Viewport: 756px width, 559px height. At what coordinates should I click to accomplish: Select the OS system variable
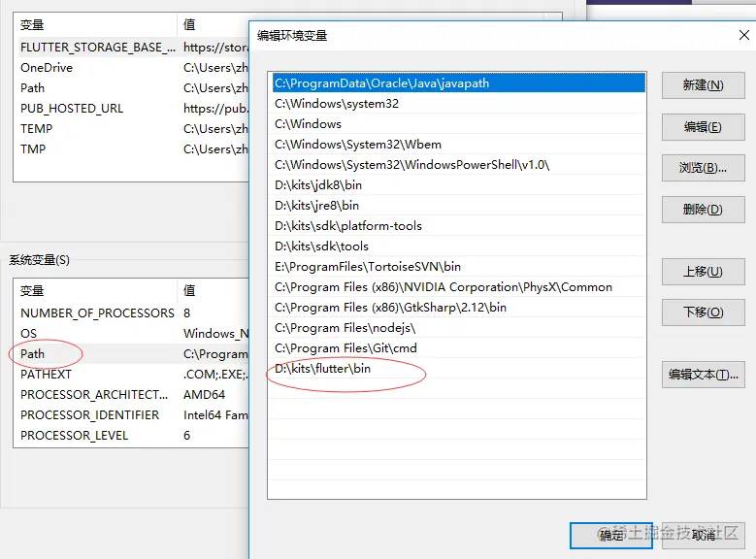pyautogui.click(x=132, y=333)
